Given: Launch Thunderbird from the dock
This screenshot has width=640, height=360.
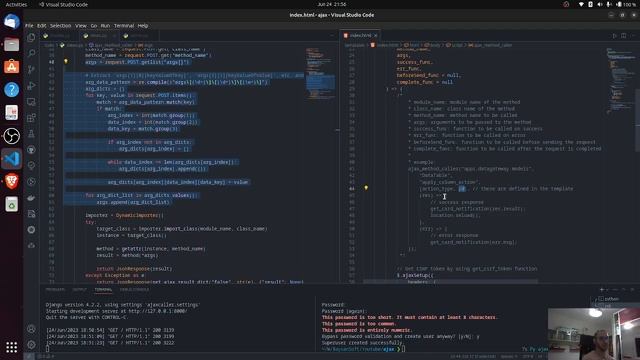Looking at the screenshot, I should 11,21.
